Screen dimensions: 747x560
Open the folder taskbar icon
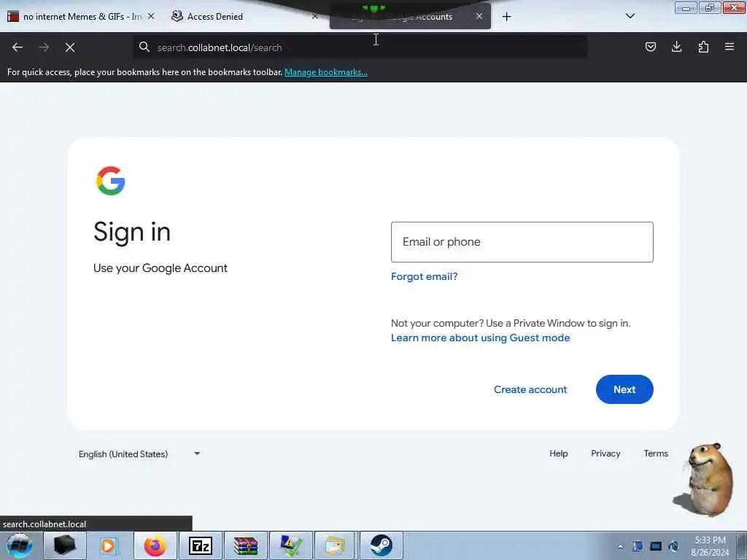click(336, 545)
